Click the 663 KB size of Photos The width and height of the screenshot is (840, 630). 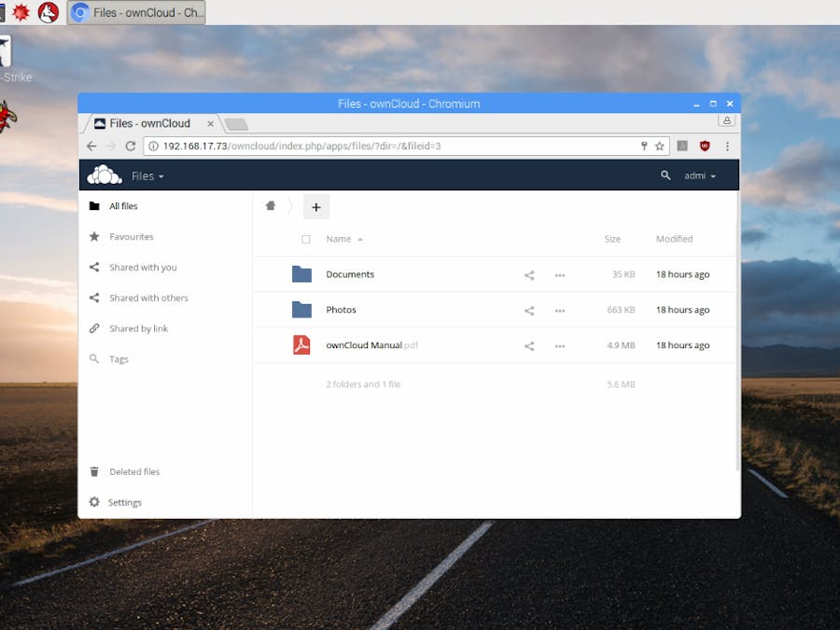[621, 310]
